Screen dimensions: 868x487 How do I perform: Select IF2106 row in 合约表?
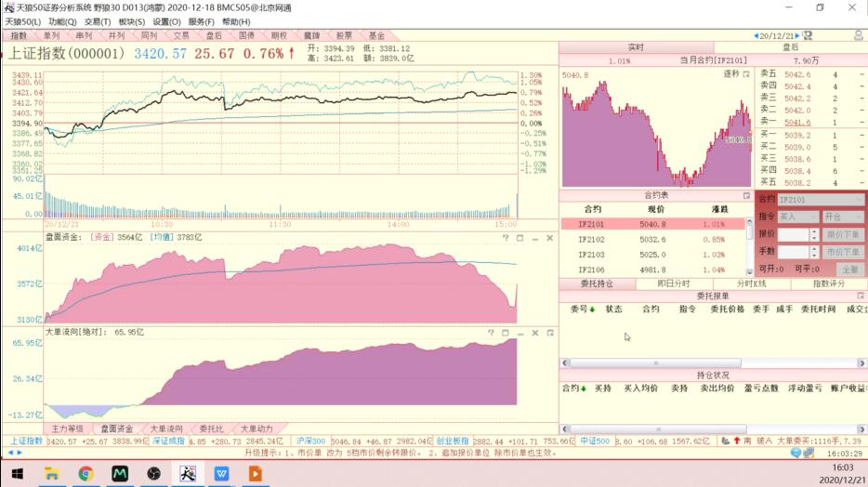pyautogui.click(x=652, y=270)
